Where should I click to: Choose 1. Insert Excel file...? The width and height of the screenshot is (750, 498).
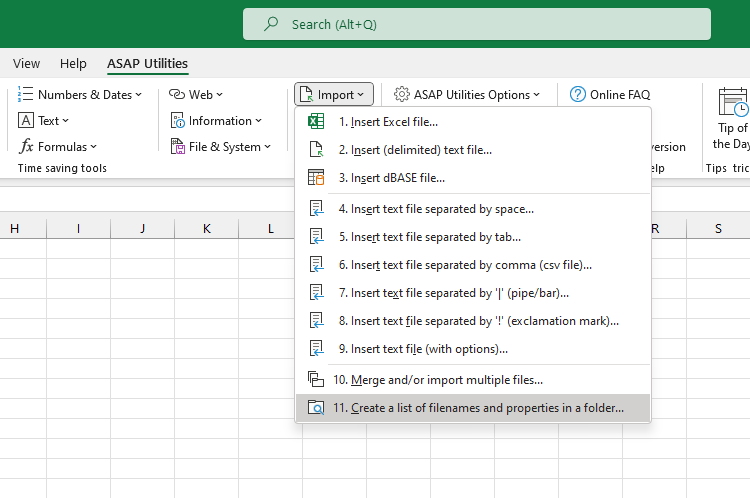[473, 122]
